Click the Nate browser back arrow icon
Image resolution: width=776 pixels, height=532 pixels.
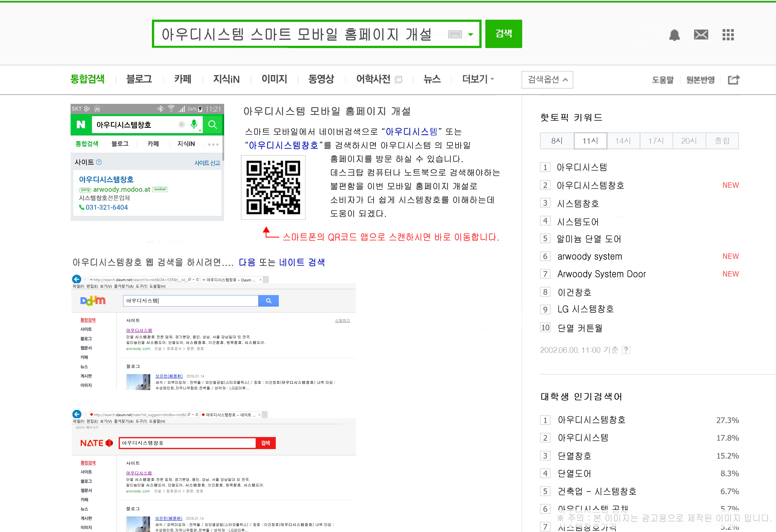click(77, 414)
